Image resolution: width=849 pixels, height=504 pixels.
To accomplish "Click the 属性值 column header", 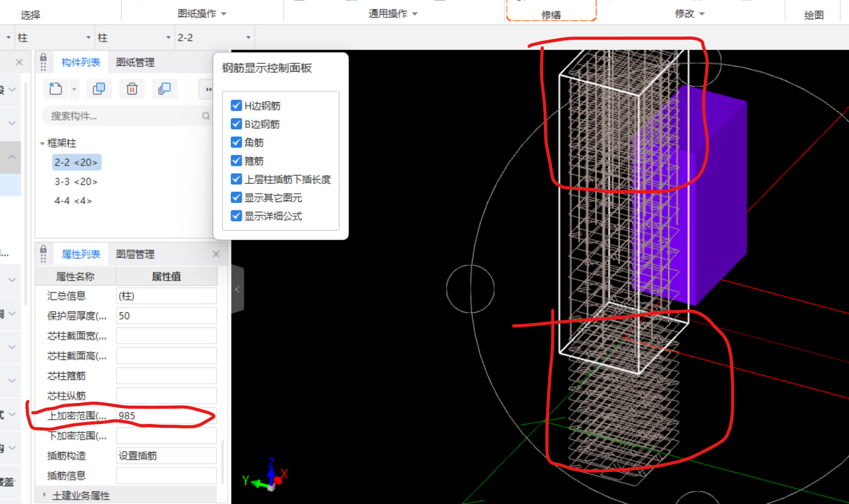I will [167, 276].
